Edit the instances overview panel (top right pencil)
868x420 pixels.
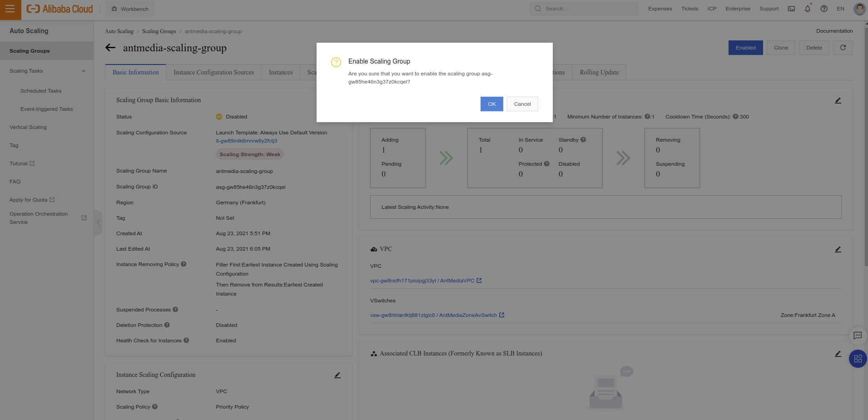[838, 100]
